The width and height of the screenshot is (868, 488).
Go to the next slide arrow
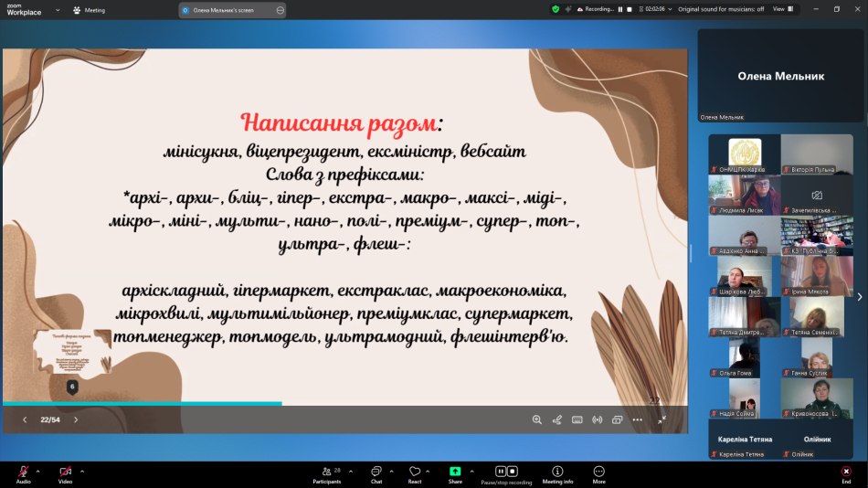click(76, 419)
